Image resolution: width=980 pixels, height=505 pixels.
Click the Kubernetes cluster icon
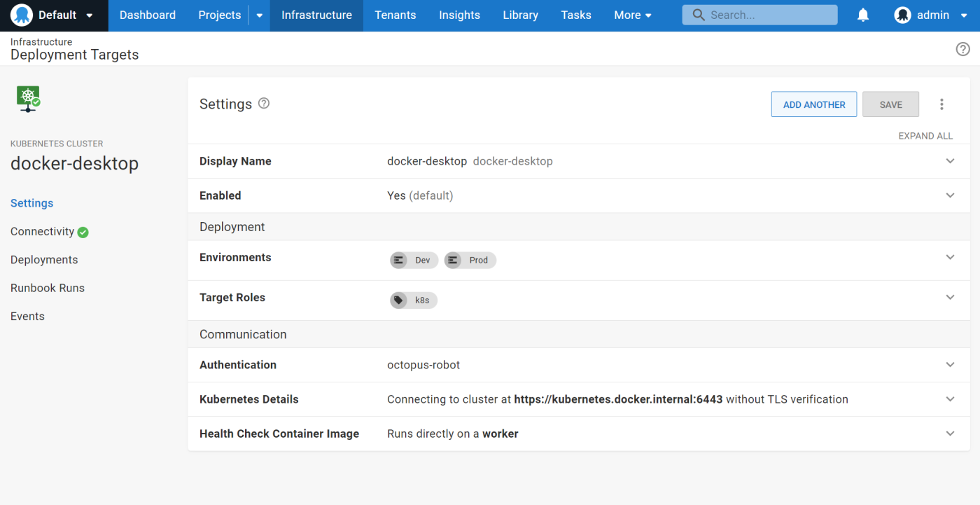[28, 98]
